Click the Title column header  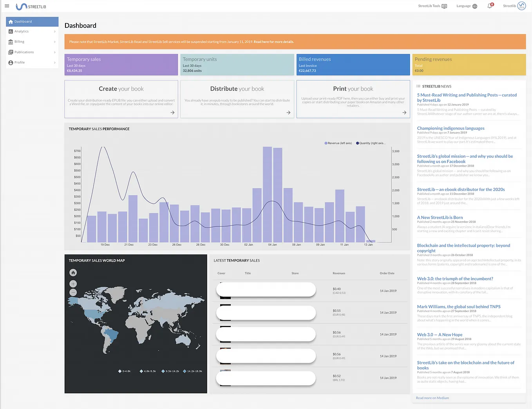pos(248,273)
